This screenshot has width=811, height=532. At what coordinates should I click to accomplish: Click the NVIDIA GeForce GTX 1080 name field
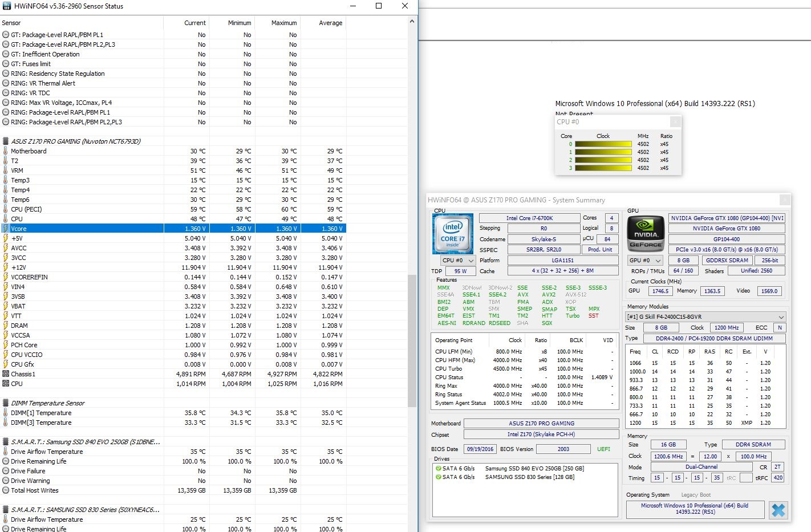pos(727,228)
